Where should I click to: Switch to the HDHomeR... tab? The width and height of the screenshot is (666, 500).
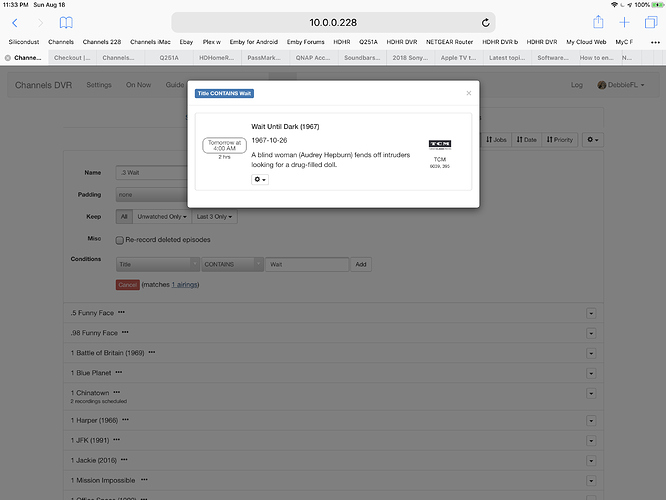[x=218, y=58]
